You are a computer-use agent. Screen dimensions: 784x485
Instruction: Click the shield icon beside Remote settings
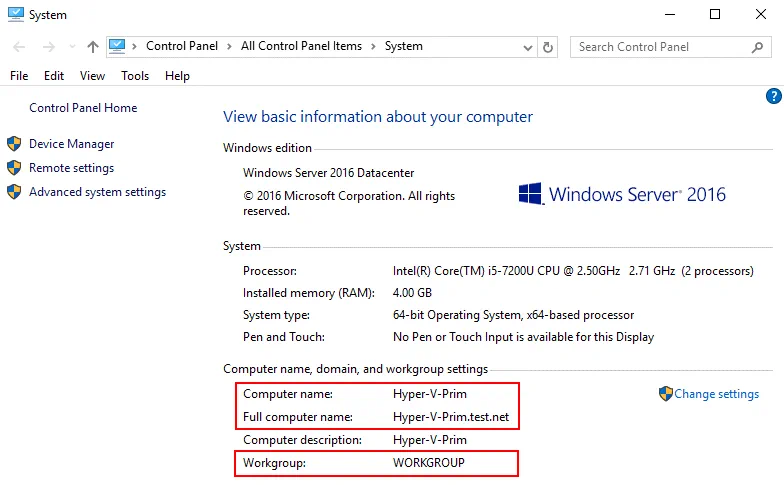click(x=14, y=168)
